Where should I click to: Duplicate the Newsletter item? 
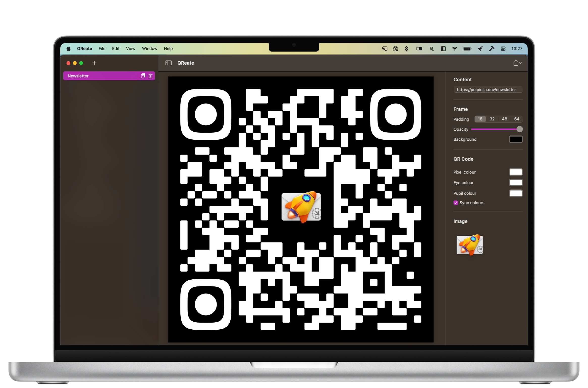tap(143, 76)
